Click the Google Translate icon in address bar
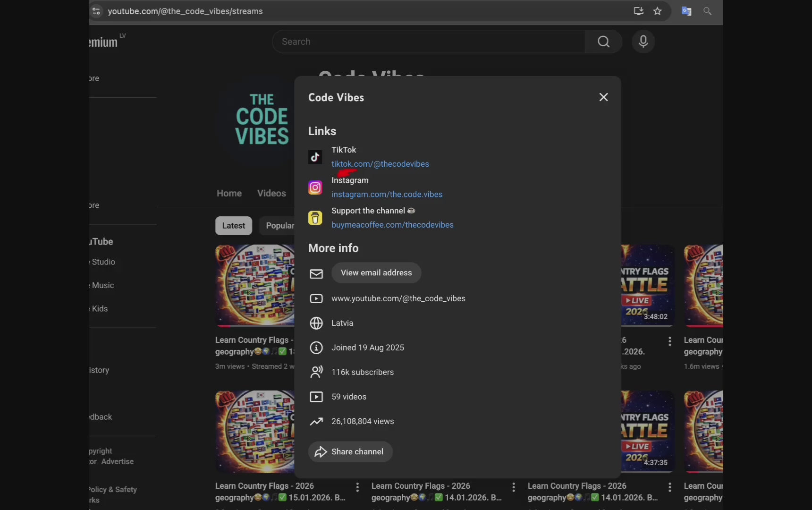The width and height of the screenshot is (812, 510). point(686,11)
